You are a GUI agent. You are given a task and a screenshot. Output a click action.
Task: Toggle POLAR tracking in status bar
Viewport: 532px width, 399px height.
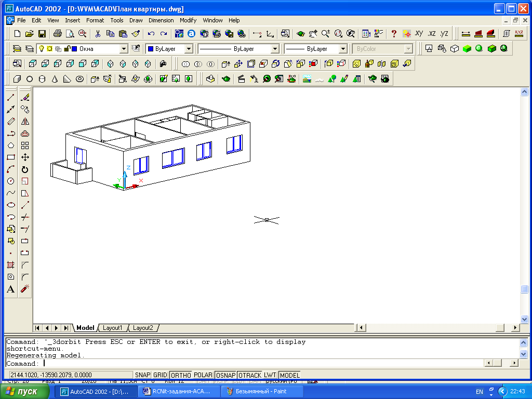203,375
